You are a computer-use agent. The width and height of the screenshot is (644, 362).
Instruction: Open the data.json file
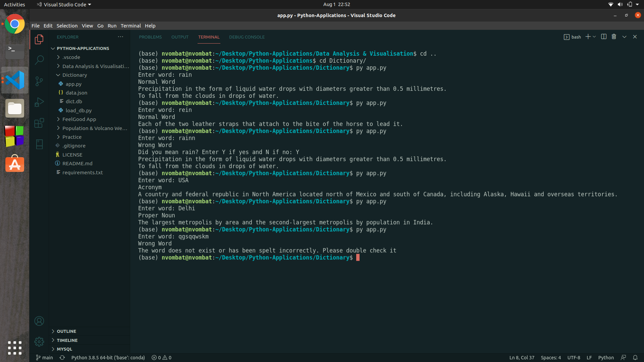pyautogui.click(x=76, y=93)
